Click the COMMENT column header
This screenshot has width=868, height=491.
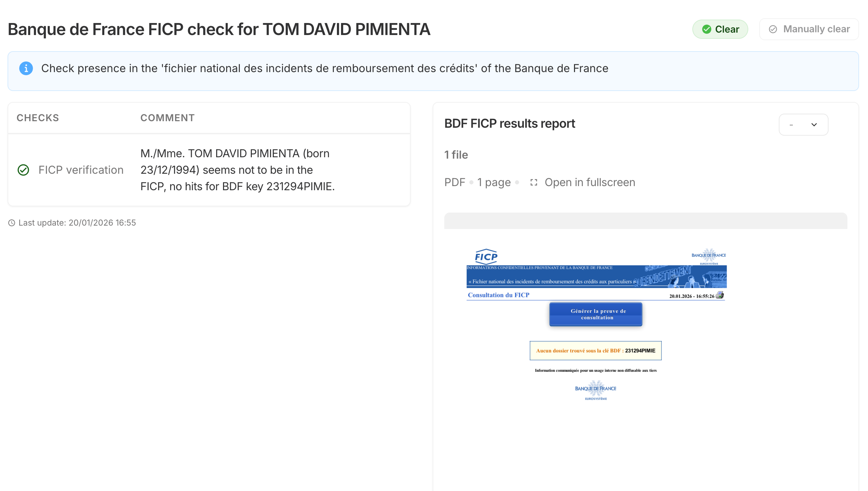(167, 118)
